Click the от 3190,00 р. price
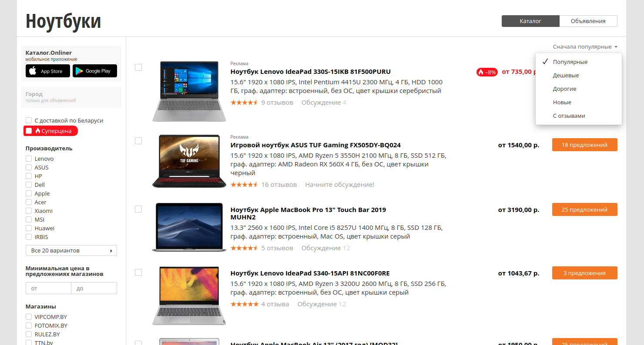This screenshot has height=345, width=644. pos(519,209)
